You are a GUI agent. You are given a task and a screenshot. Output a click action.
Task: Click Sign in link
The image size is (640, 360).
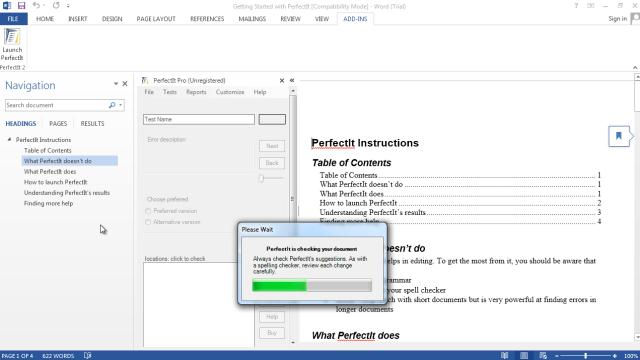pos(618,19)
